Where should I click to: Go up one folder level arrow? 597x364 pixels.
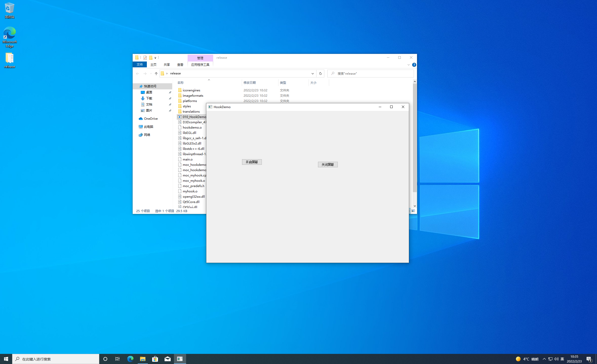156,73
